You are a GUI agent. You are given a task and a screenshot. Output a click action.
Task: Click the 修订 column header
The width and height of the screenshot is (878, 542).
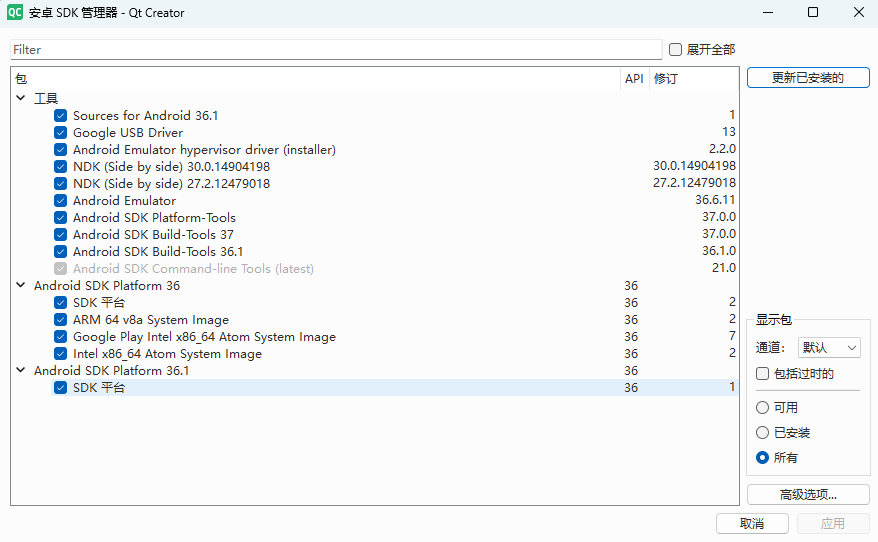point(694,79)
